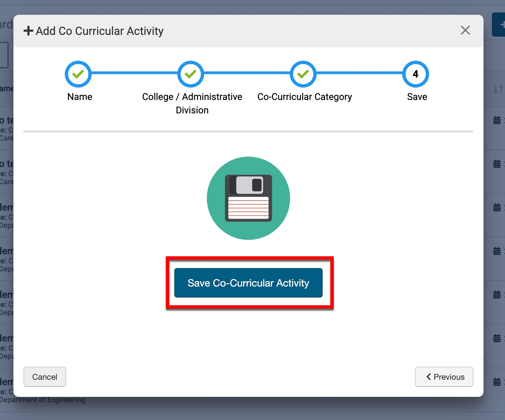Switch to the "Co-Curricular Category" step label
This screenshot has height=420, width=505.
pos(305,97)
